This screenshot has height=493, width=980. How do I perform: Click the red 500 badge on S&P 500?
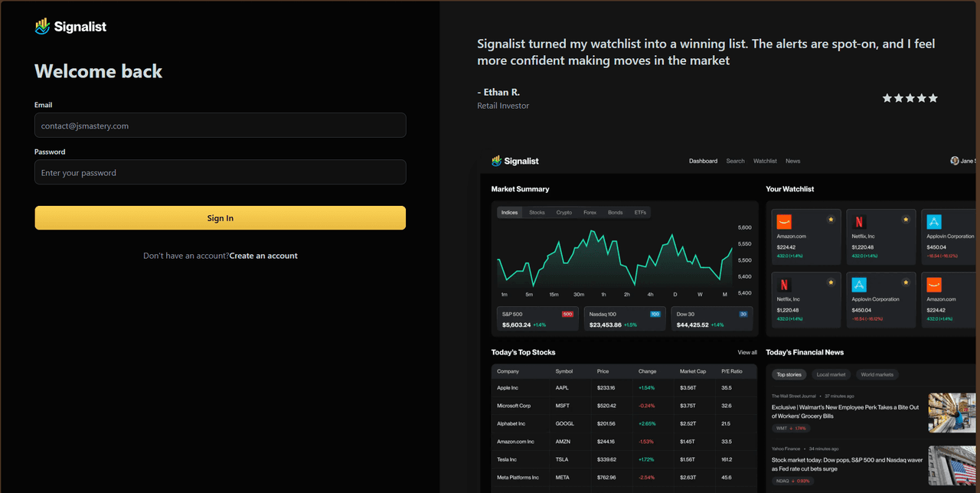click(x=567, y=314)
